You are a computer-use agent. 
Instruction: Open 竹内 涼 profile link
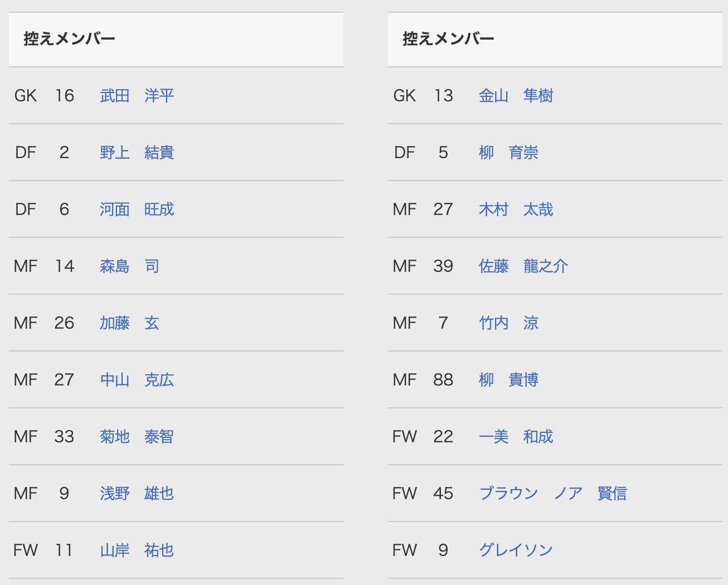click(509, 323)
